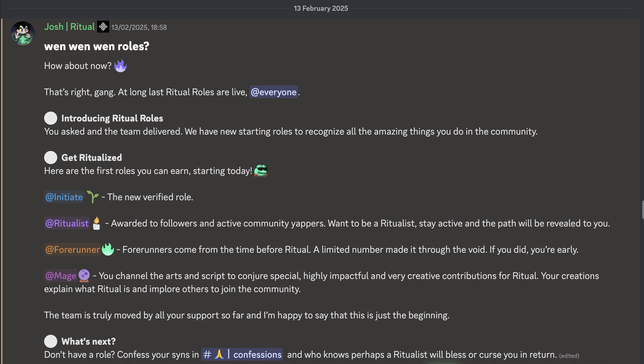Screen dimensions: 644x364
Task: Click the green seedling emoji
Action: click(92, 197)
